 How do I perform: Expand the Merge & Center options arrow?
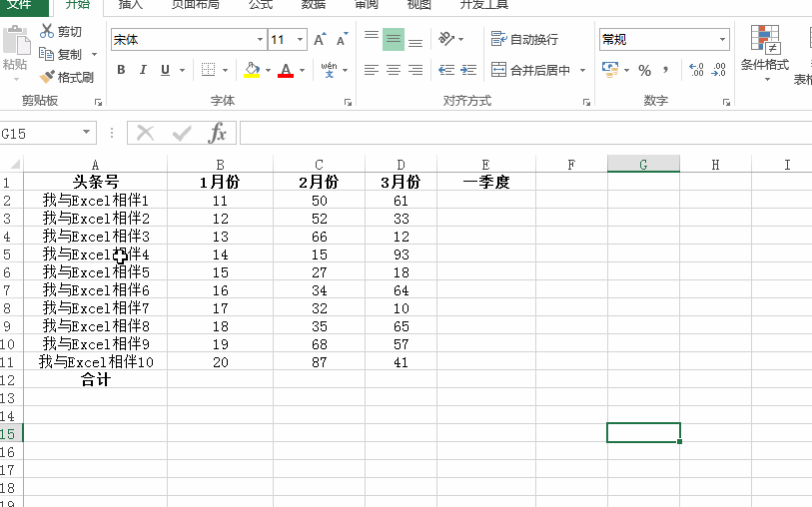click(x=582, y=70)
